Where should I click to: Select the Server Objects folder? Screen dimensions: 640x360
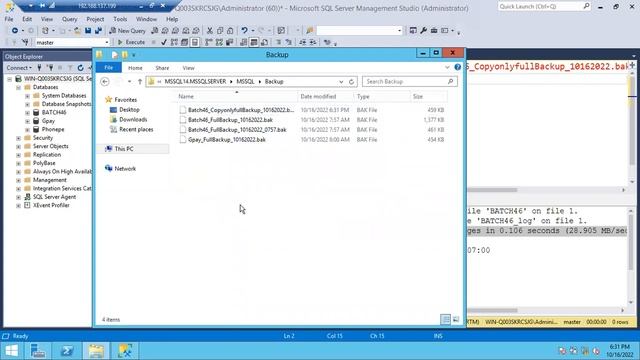pyautogui.click(x=51, y=146)
